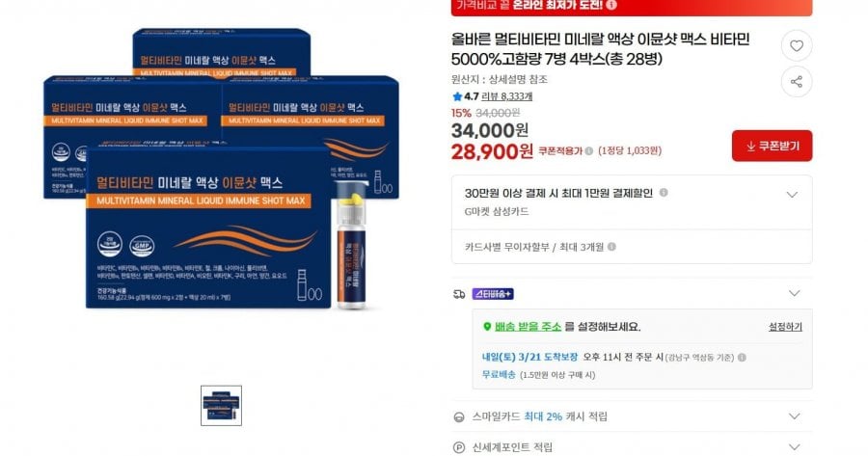Click the main product box image
The image size is (868, 456).
[222, 169]
